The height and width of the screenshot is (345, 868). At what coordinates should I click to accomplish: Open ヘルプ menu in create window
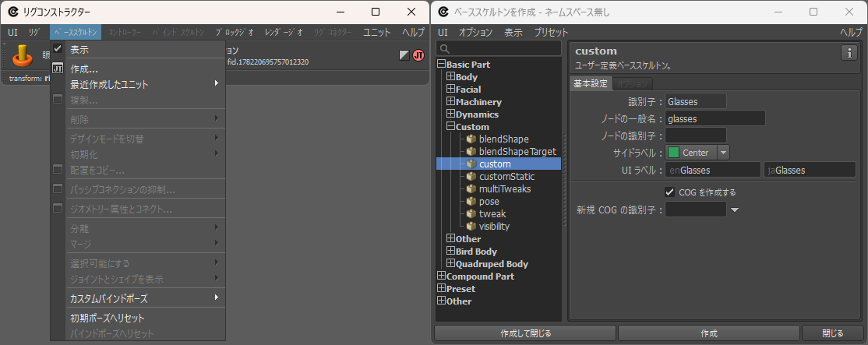[x=852, y=32]
